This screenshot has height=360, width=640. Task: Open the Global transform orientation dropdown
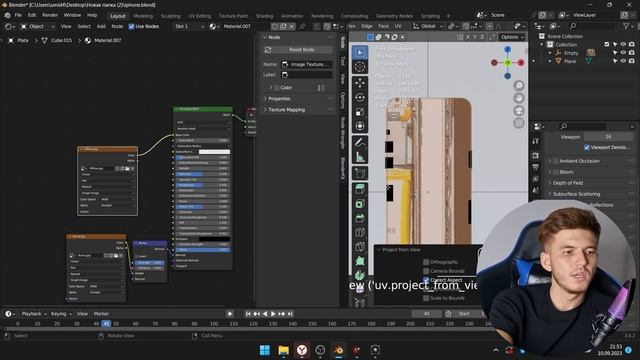(428, 27)
